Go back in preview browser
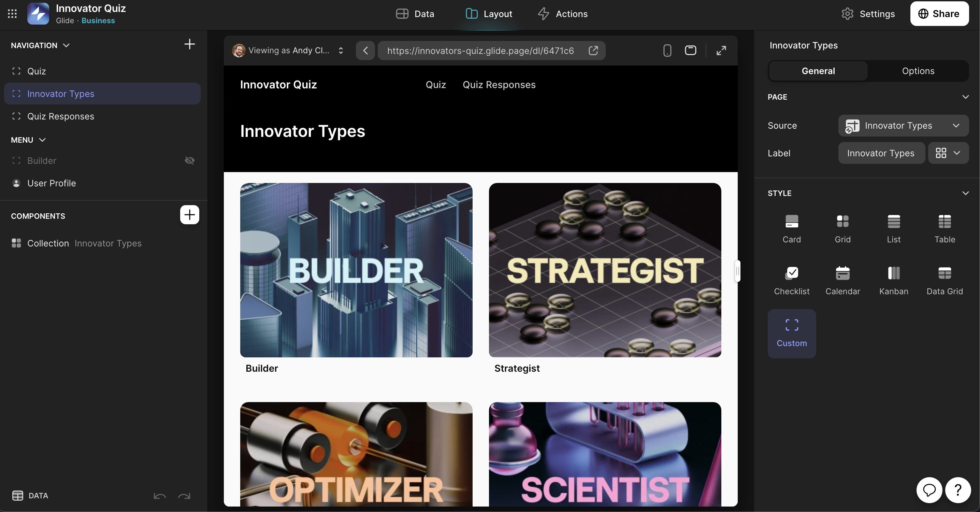Screen dimensions: 980x512 (365, 51)
